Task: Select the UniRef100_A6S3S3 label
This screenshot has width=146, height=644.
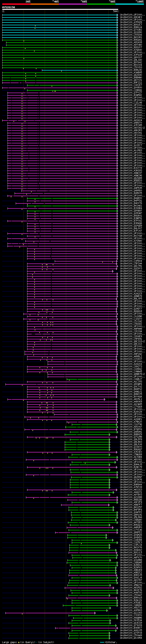Action: pos(131,490)
